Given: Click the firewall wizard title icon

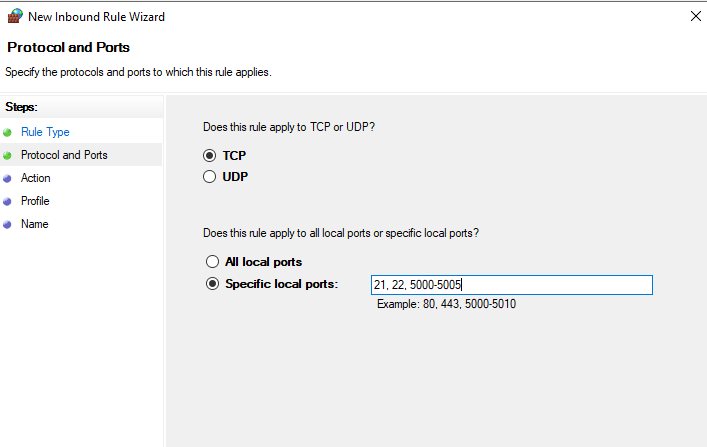Looking at the screenshot, I should (15, 16).
